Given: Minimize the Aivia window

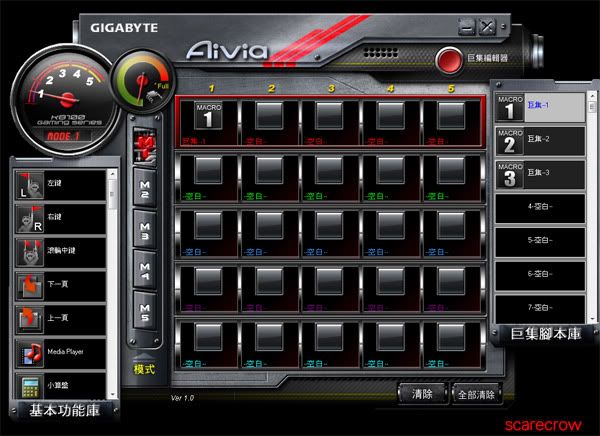Looking at the screenshot, I should point(467,27).
